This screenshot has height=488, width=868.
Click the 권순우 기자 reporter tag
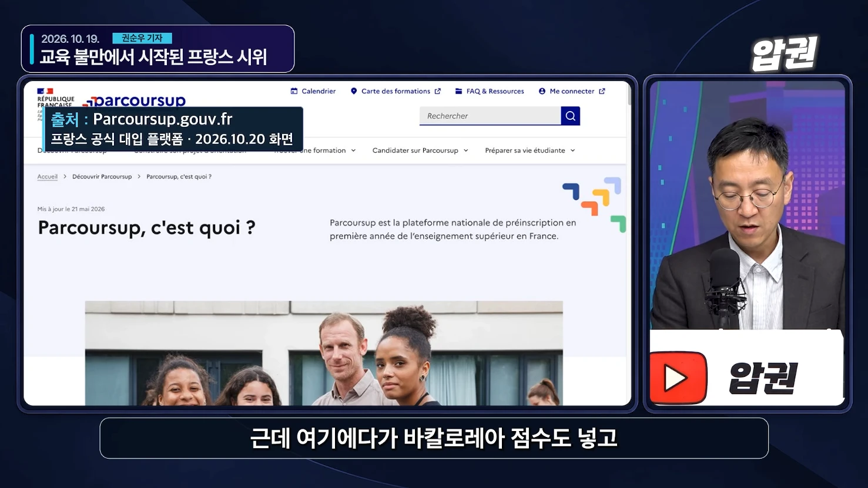[142, 38]
